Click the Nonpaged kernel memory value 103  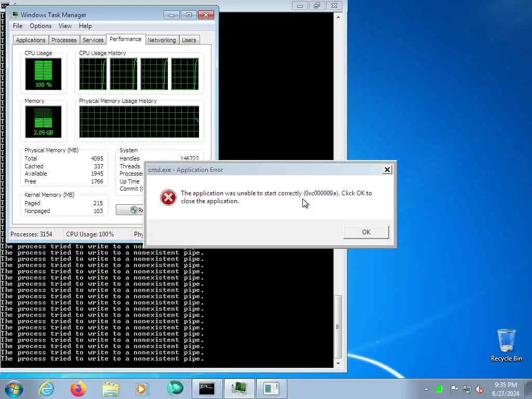click(98, 211)
